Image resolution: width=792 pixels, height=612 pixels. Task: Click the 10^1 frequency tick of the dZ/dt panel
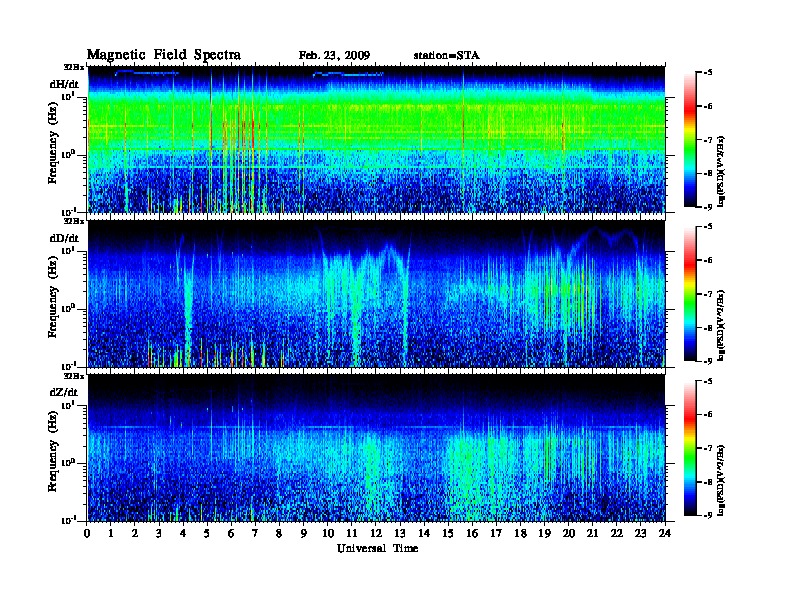tap(67, 405)
